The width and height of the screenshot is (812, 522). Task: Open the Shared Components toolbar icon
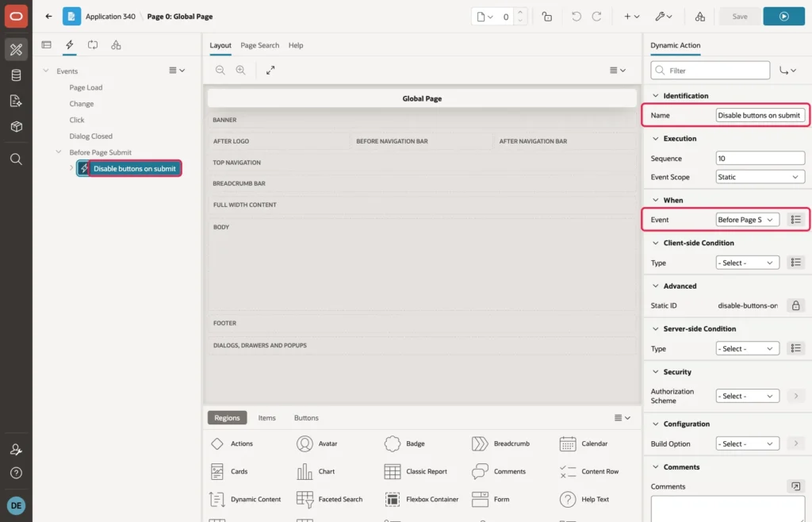[699, 17]
